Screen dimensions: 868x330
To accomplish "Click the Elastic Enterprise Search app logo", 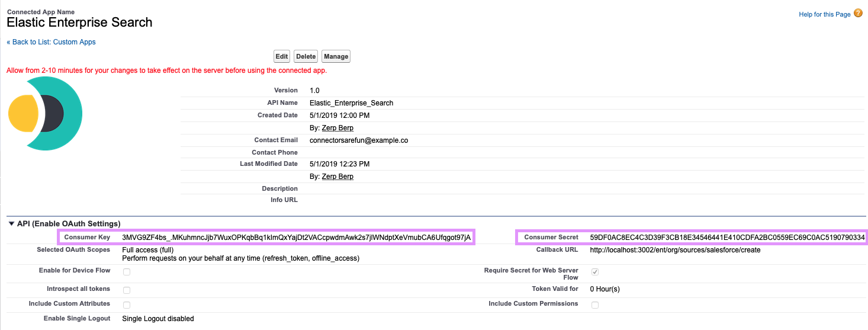I will 45,114.
